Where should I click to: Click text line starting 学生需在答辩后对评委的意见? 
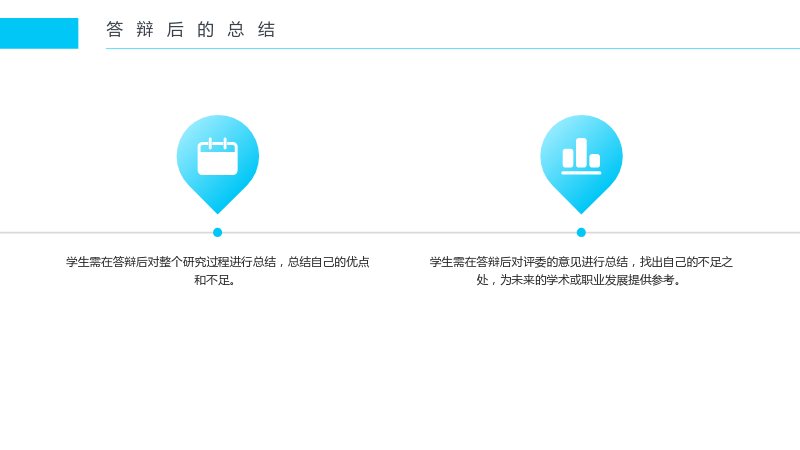581,262
